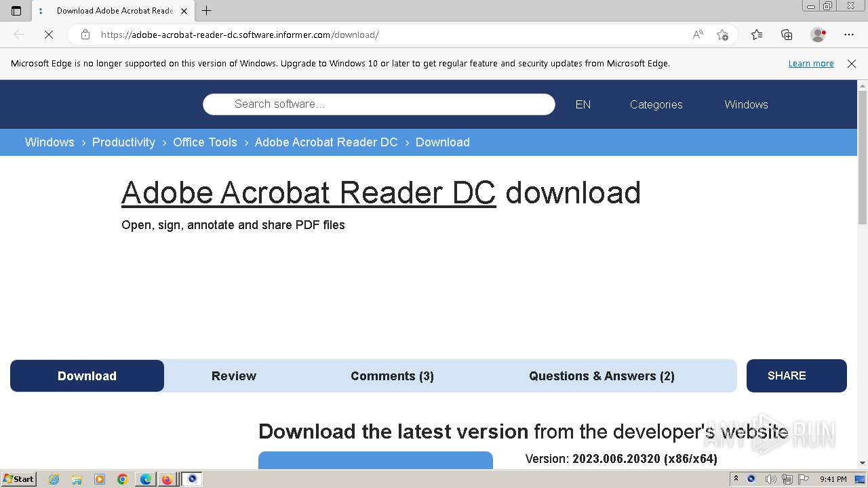Open Adobe Acrobat Reader DC breadcrumb
Viewport: 868px width, 488px height.
pos(326,142)
